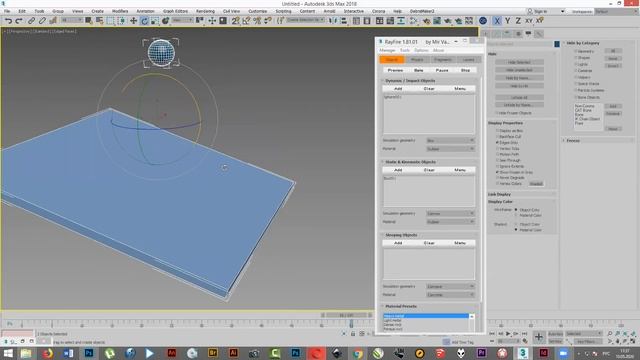Click the Bind to Space Warp icon
The image size is (640, 360).
53,20
